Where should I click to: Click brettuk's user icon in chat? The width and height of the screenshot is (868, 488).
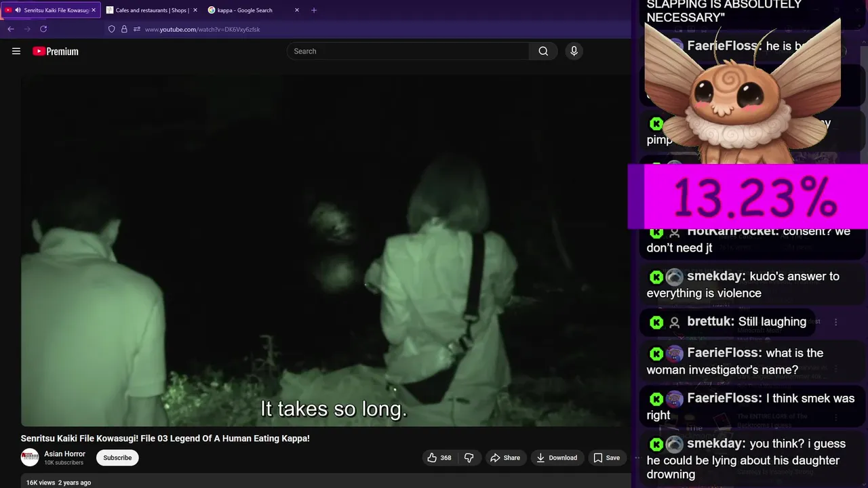[674, 323]
